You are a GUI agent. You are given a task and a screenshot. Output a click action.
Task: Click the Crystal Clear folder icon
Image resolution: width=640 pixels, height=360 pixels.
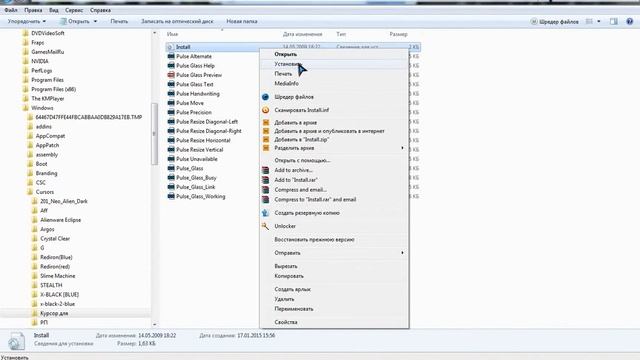34,238
